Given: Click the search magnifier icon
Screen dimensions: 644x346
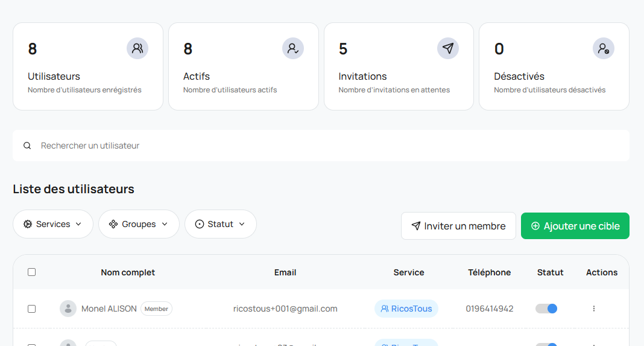Looking at the screenshot, I should (x=27, y=146).
